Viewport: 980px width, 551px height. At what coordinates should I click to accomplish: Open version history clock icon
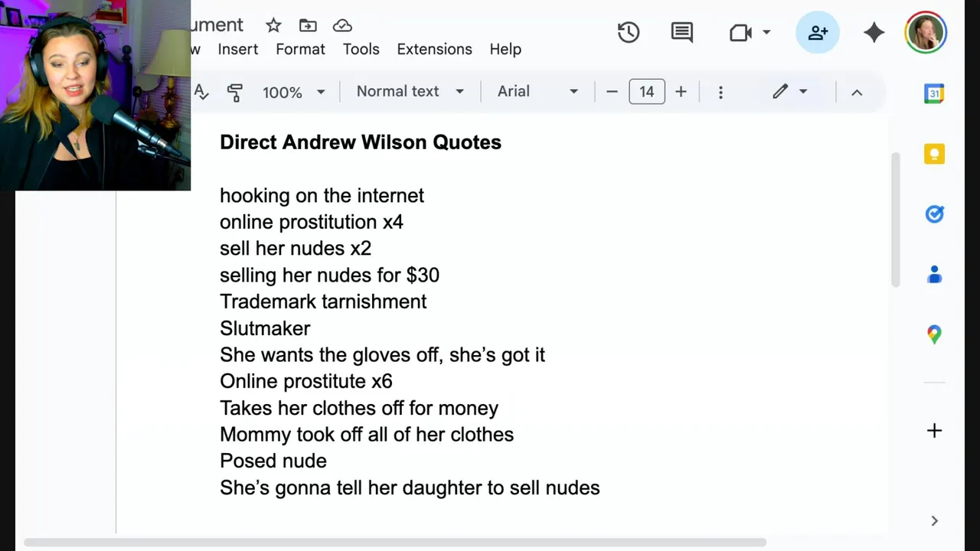click(x=629, y=32)
